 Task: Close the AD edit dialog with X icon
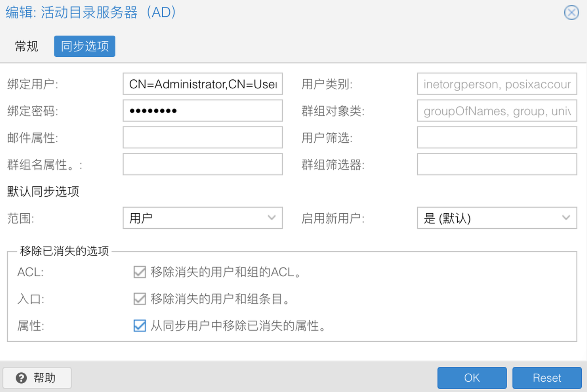(571, 13)
